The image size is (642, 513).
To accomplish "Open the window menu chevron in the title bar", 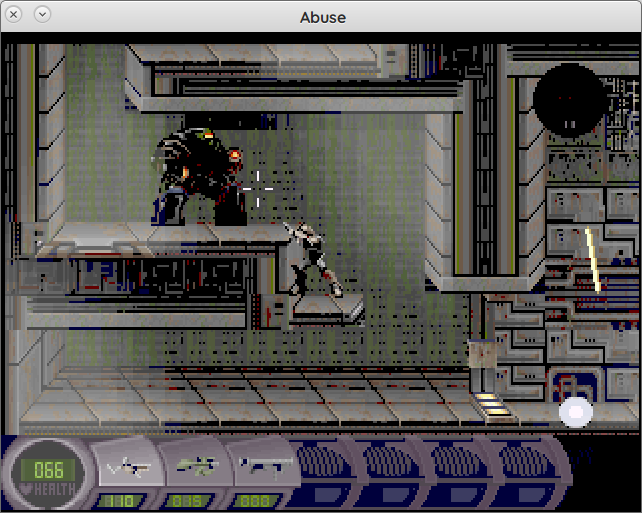I will click(x=42, y=15).
